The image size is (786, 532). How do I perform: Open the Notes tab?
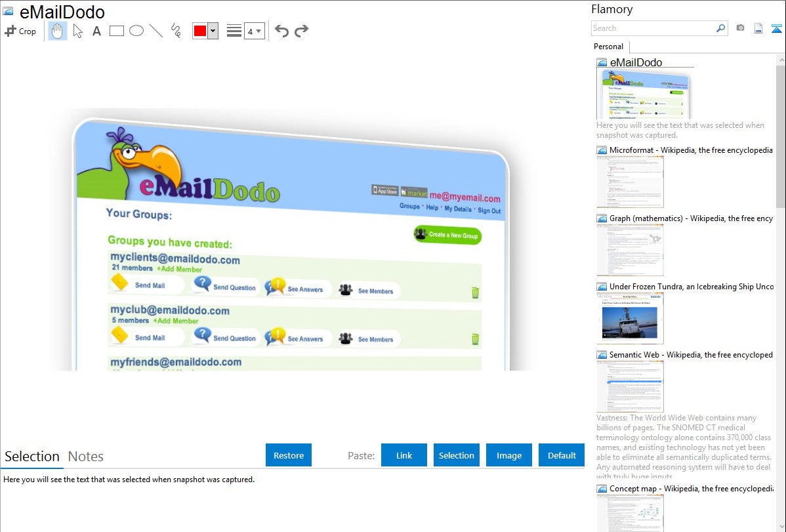[x=86, y=457]
